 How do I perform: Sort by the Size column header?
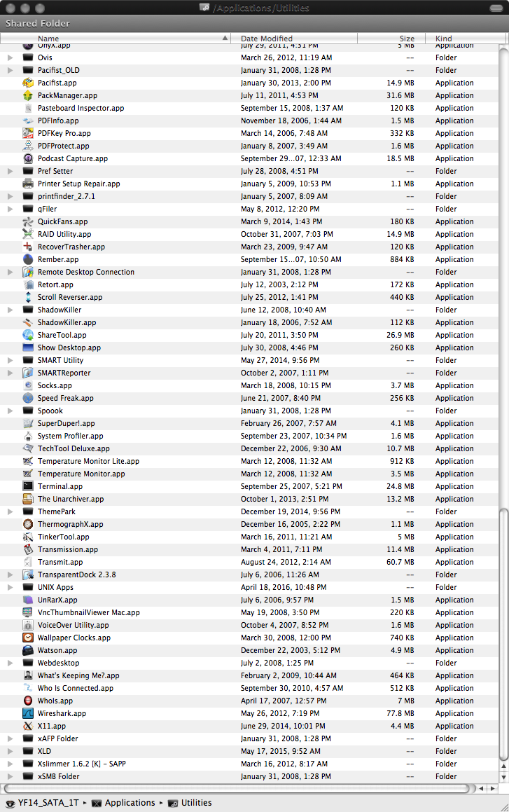point(391,39)
